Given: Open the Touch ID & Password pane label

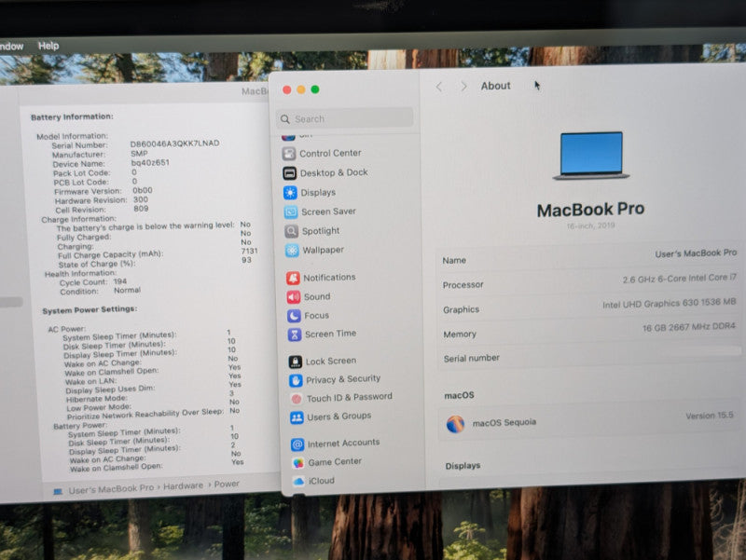Looking at the screenshot, I should pyautogui.click(x=350, y=398).
